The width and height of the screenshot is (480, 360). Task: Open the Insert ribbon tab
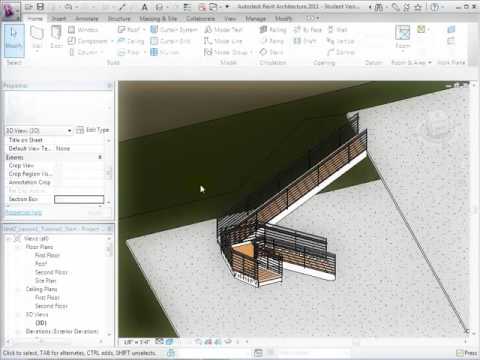(59, 18)
